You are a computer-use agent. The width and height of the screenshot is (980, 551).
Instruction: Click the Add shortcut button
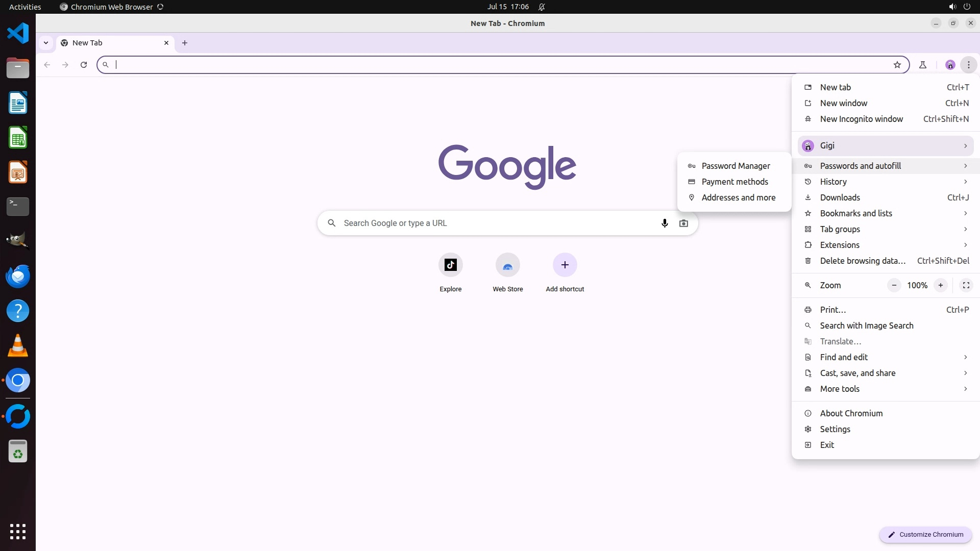tap(565, 265)
